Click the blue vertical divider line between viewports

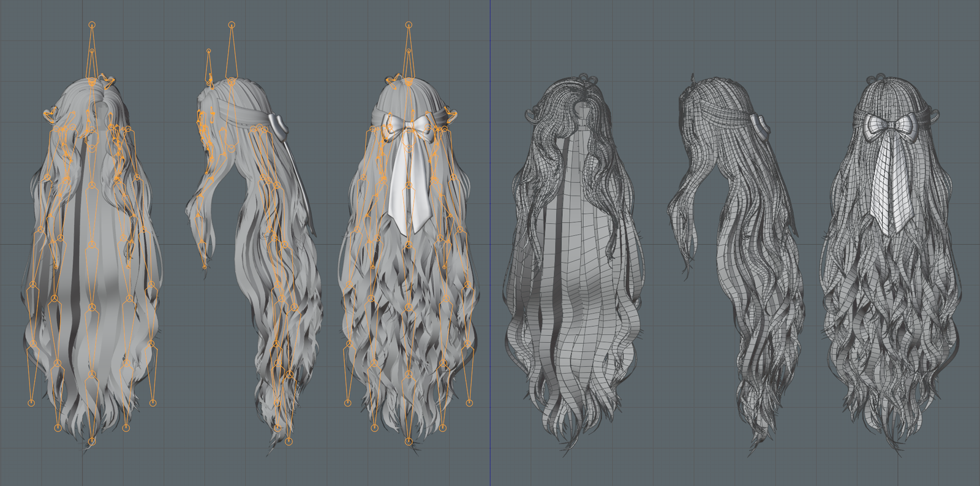click(x=490, y=245)
